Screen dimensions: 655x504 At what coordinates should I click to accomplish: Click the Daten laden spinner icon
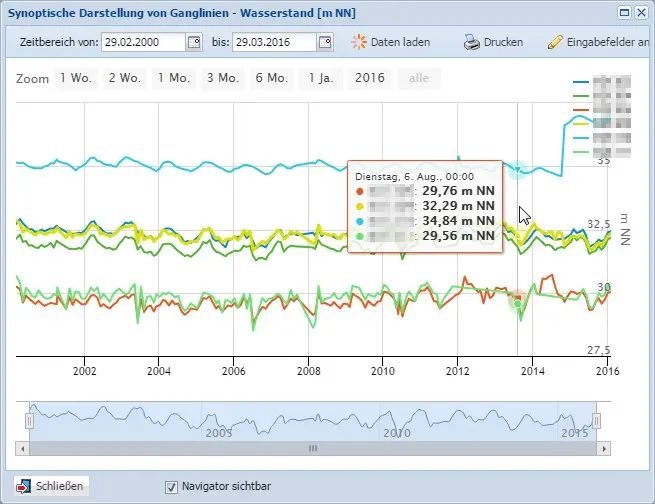[x=359, y=42]
